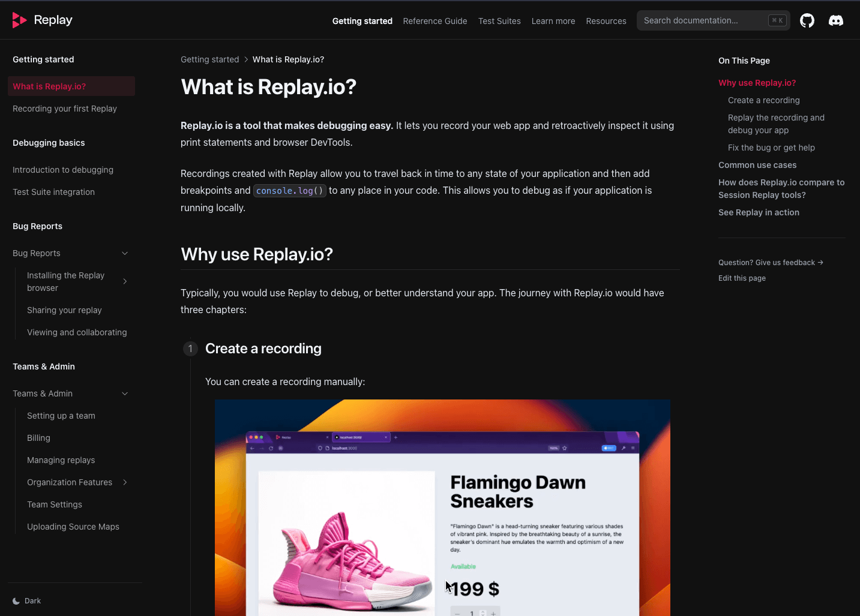Click the Bug Reports bold section heading

37,226
